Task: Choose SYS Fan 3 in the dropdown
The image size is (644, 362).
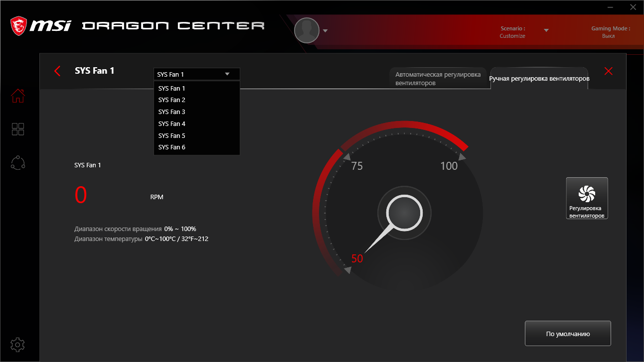Action: coord(197,112)
